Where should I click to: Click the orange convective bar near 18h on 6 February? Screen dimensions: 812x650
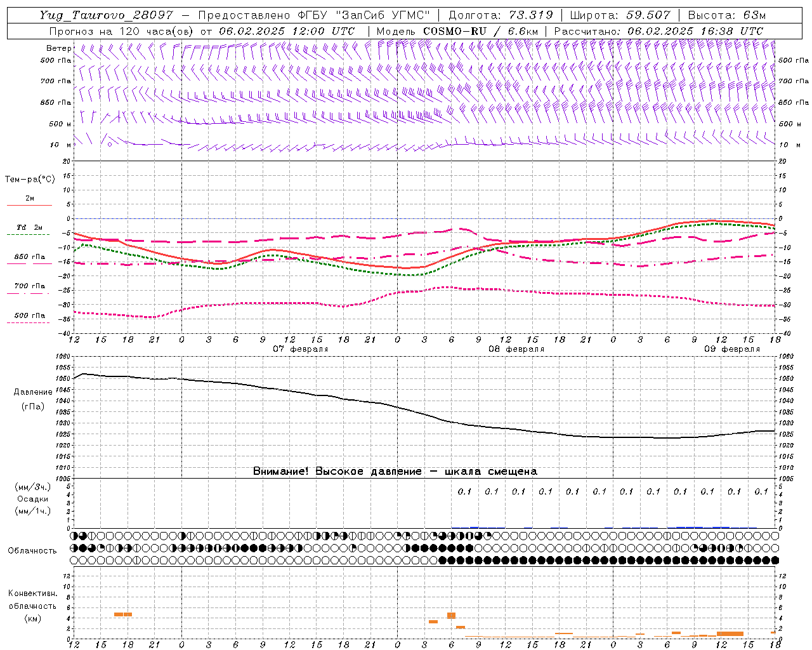tap(123, 614)
